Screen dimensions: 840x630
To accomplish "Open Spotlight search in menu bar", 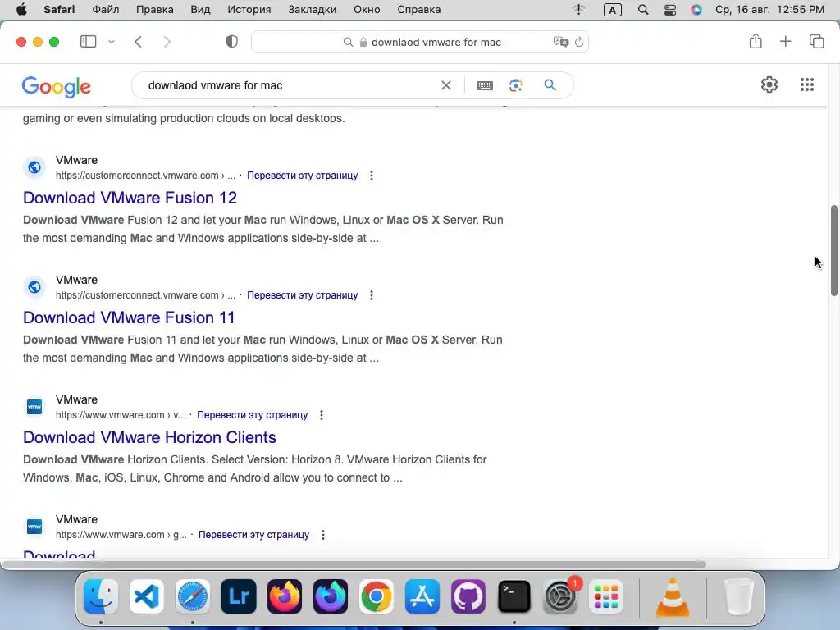I will [x=643, y=10].
